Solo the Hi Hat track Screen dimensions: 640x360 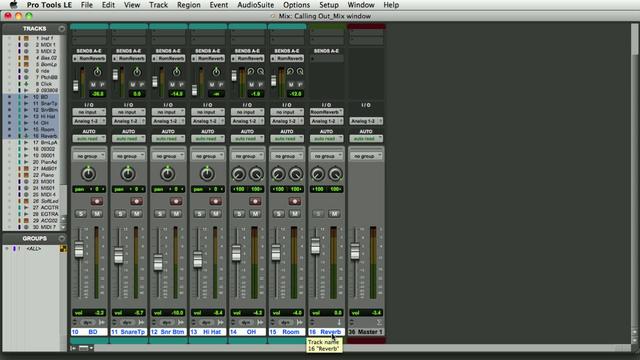[200, 214]
